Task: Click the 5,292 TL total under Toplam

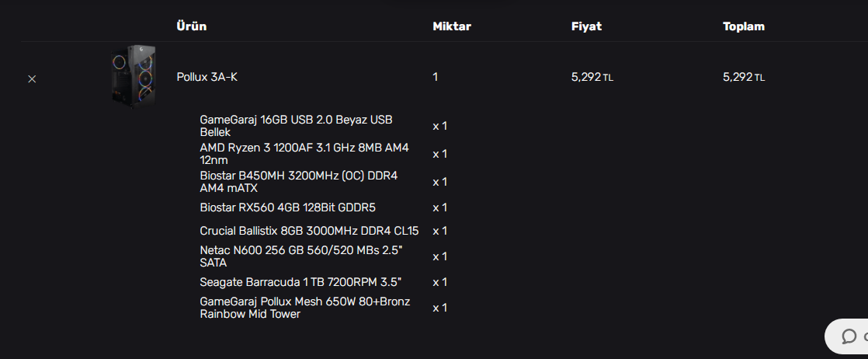Action: tap(743, 77)
